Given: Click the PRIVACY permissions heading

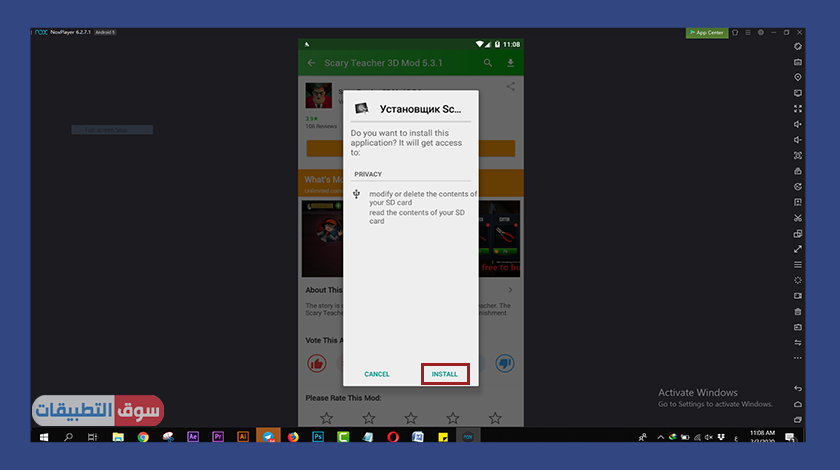Looking at the screenshot, I should (368, 174).
